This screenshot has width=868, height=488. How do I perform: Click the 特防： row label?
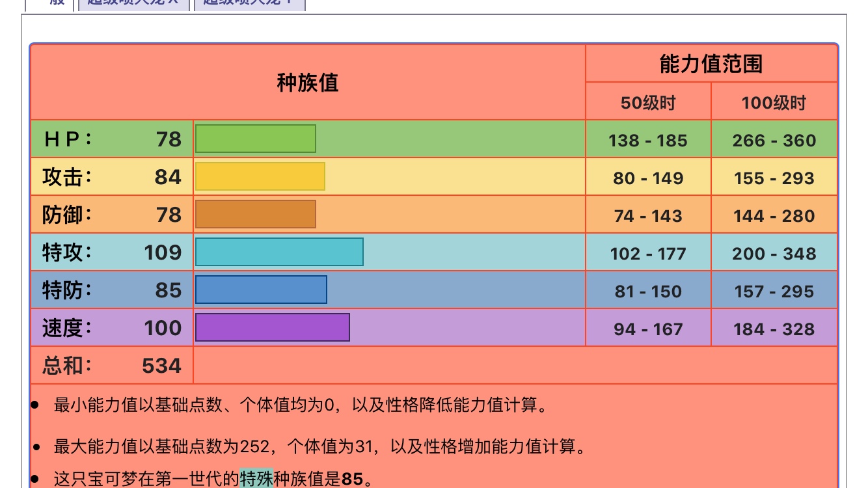click(68, 290)
